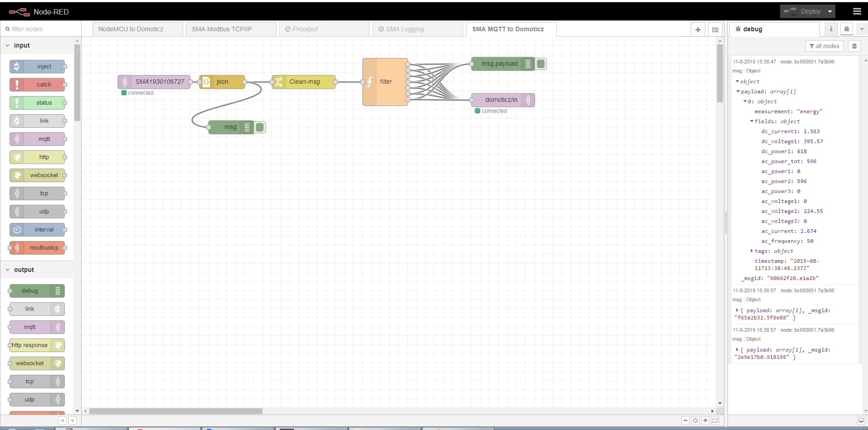Zoom in on the flow canvas
This screenshot has height=430, width=868.
tap(705, 420)
